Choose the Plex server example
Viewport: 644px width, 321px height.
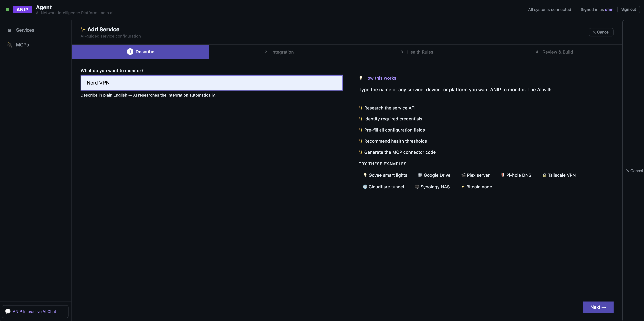(475, 175)
